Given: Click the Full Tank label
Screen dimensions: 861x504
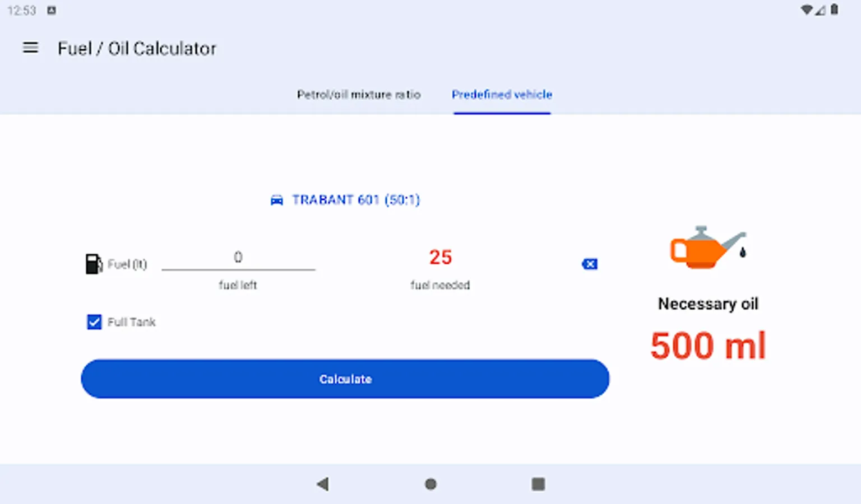Looking at the screenshot, I should point(132,322).
